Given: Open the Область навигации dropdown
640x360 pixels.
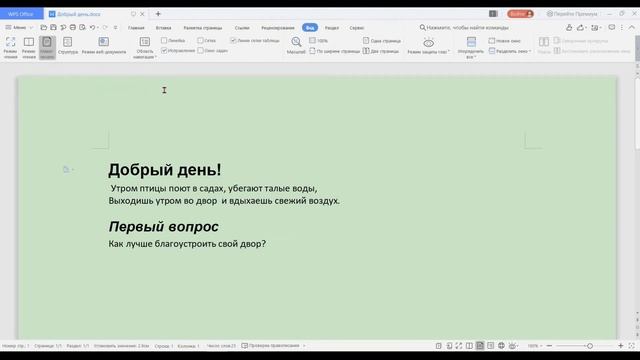Looking at the screenshot, I should click(x=145, y=47).
